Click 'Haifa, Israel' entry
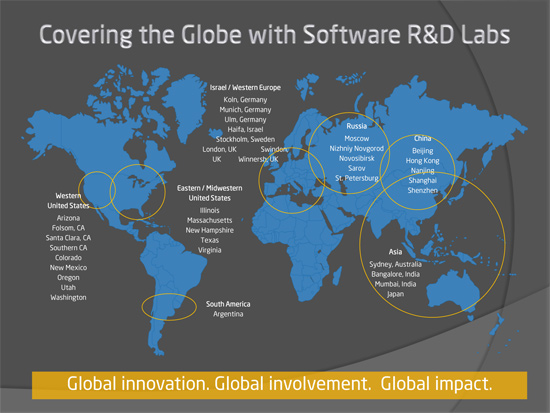Image resolution: width=550 pixels, height=413 pixels. point(245,129)
